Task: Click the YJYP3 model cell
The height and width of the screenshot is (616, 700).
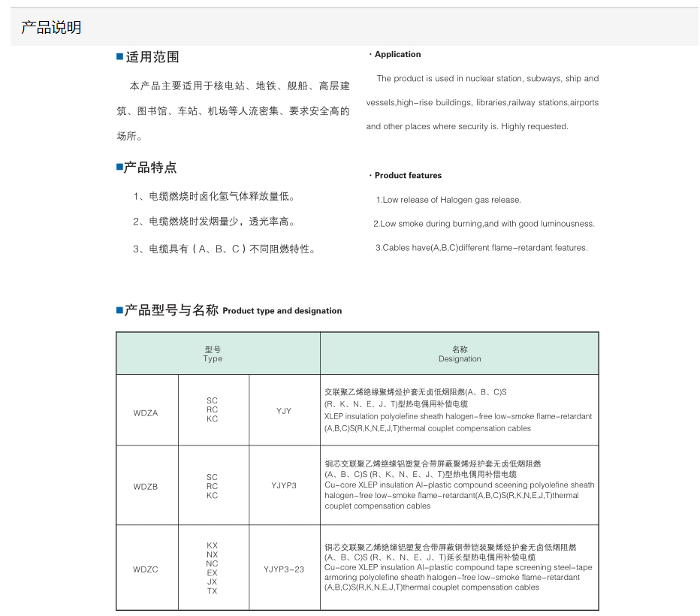Action: pos(284,486)
